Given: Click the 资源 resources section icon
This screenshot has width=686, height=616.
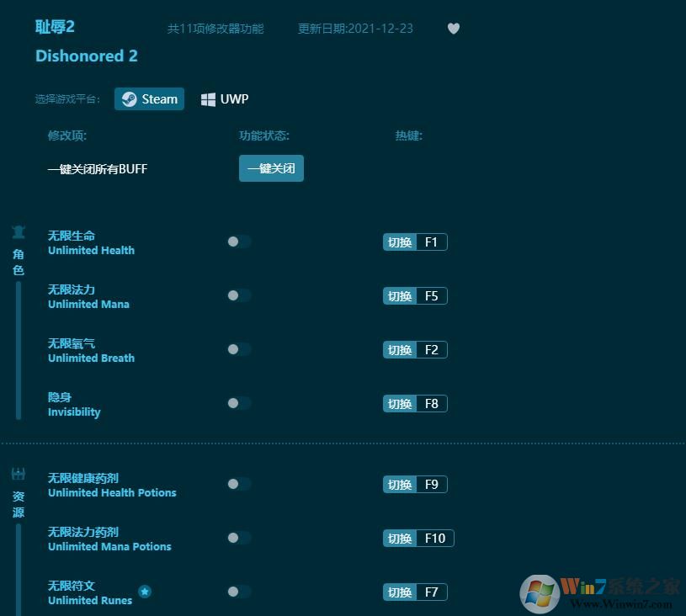Looking at the screenshot, I should pos(18,472).
